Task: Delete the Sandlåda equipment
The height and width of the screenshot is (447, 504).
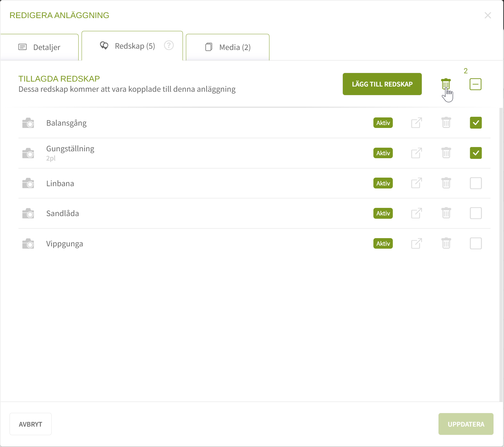Action: (x=446, y=213)
